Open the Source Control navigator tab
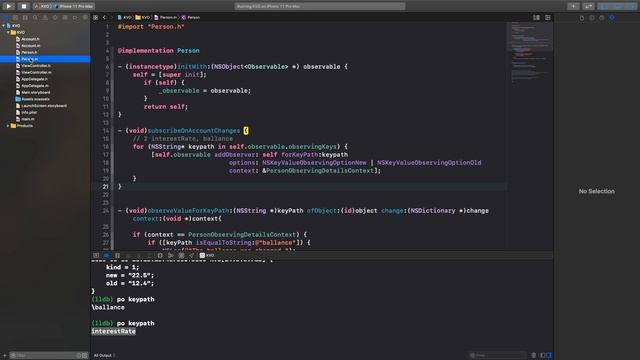This screenshot has width=640, height=360. [15, 18]
